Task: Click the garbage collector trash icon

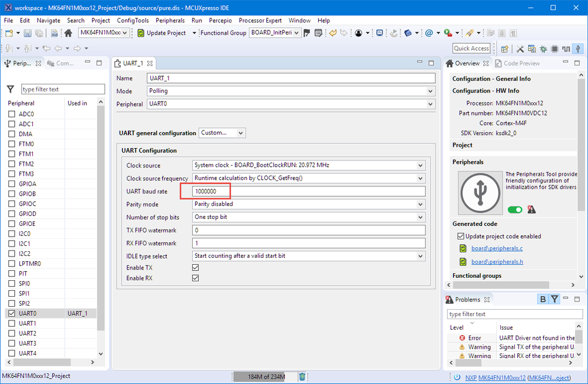Action: click(x=302, y=376)
